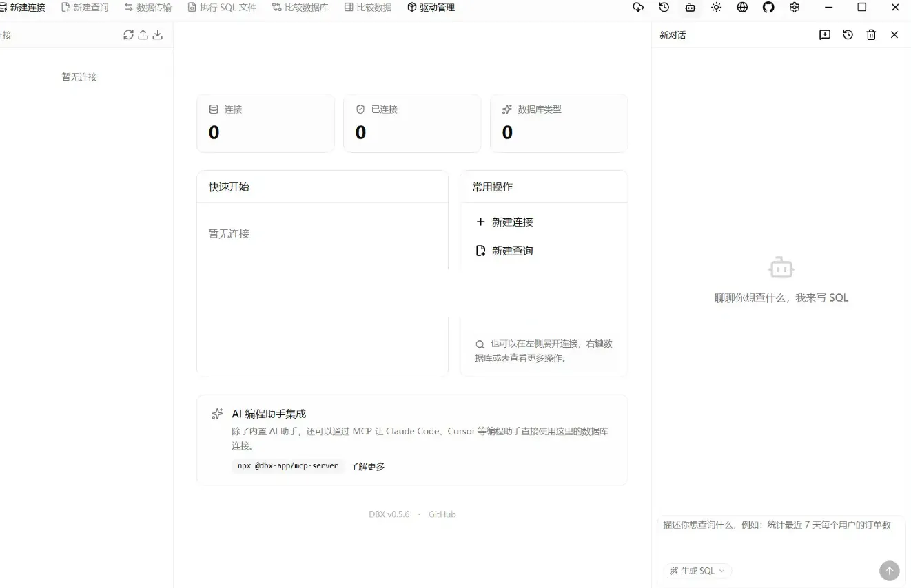The width and height of the screenshot is (911, 588).
Task: Click 新建连接 in the top toolbar
Action: coord(21,8)
